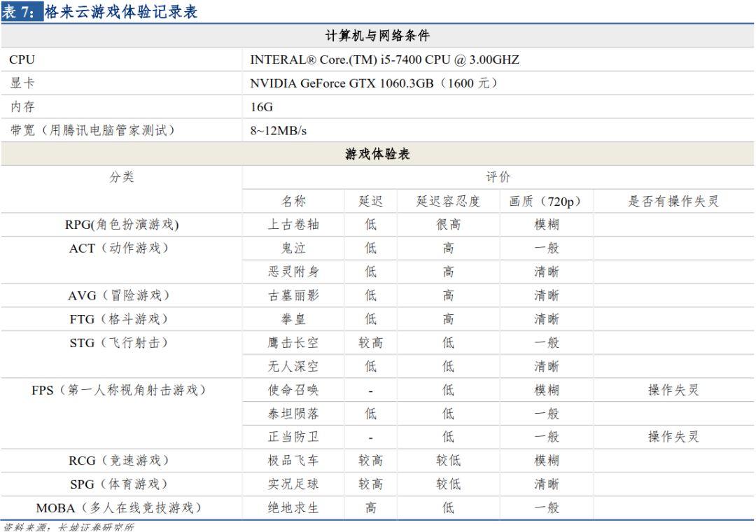Viewport: 756px width, 532px height.
Task: Select the 'FTG（格斗游戏）' category cell
Action: point(122,318)
